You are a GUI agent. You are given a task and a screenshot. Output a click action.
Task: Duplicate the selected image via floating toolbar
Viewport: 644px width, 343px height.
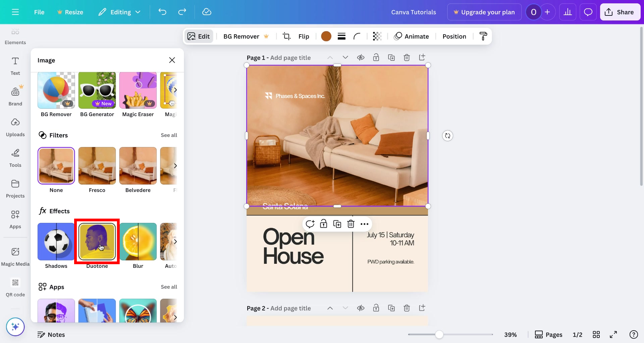pyautogui.click(x=337, y=224)
